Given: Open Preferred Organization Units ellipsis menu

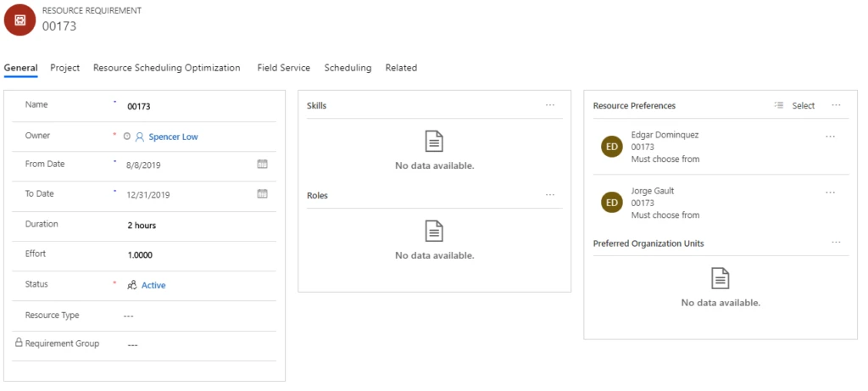Looking at the screenshot, I should (836, 243).
